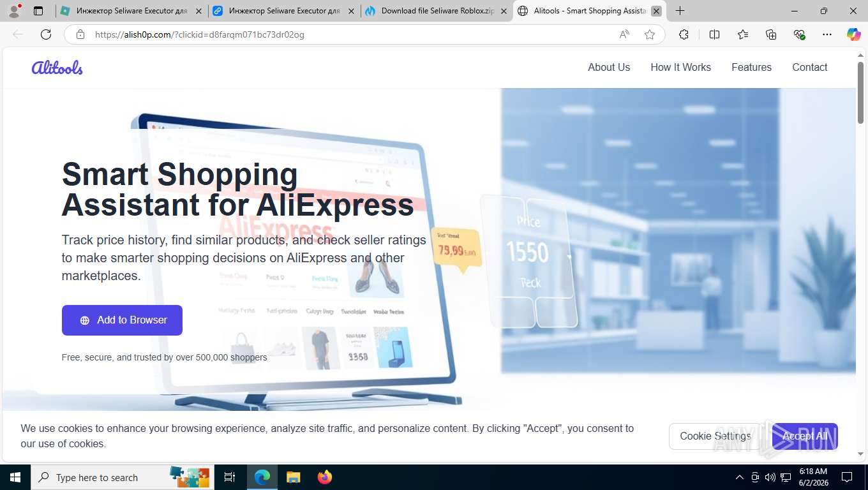The height and width of the screenshot is (490, 868).
Task: Add this page to favorites with the star icon
Action: (x=650, y=34)
